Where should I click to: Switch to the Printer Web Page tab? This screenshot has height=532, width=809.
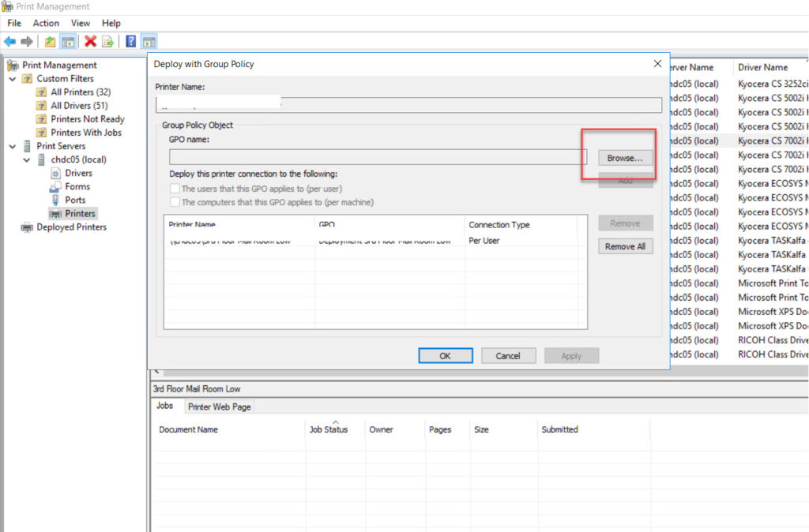[x=219, y=406]
